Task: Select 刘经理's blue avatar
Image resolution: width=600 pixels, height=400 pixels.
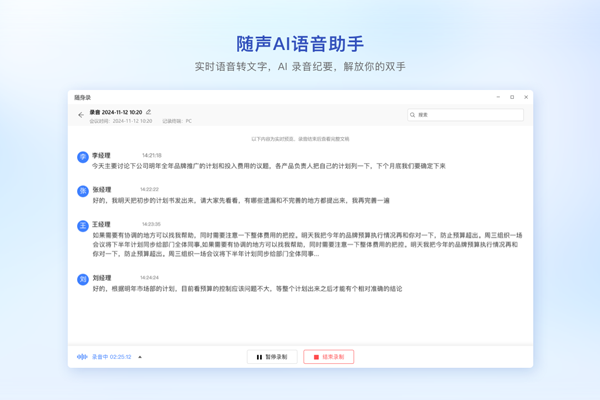Action: tap(83, 279)
